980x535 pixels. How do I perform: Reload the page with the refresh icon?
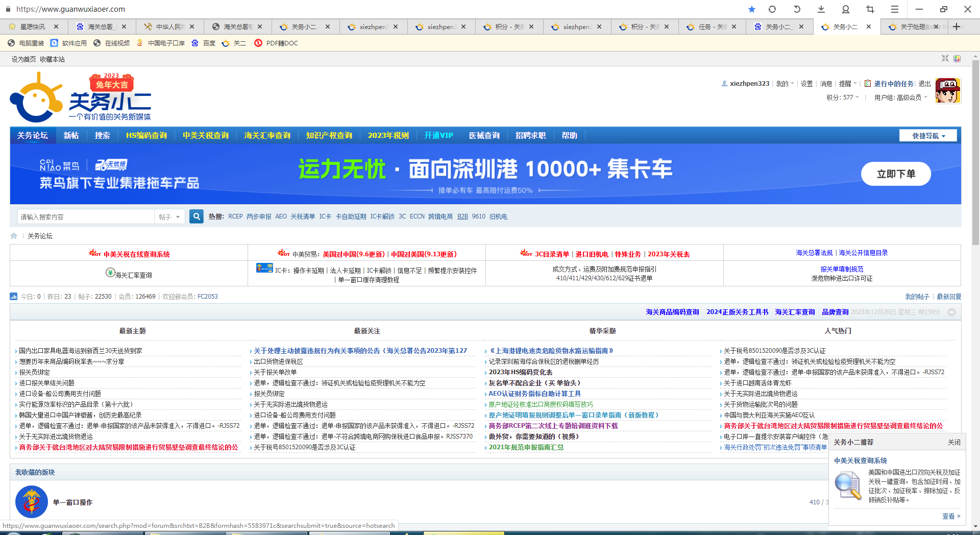[x=772, y=9]
